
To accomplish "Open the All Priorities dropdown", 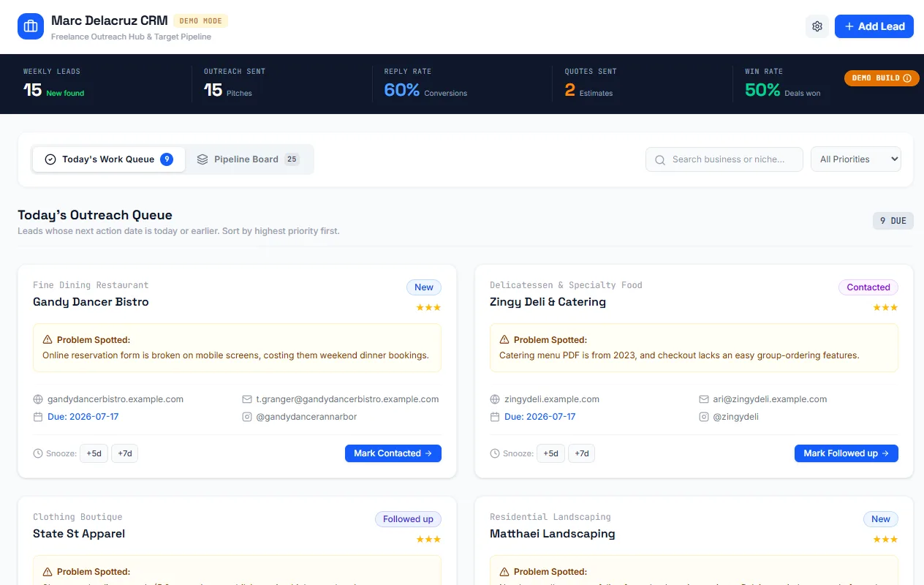I will pos(856,159).
